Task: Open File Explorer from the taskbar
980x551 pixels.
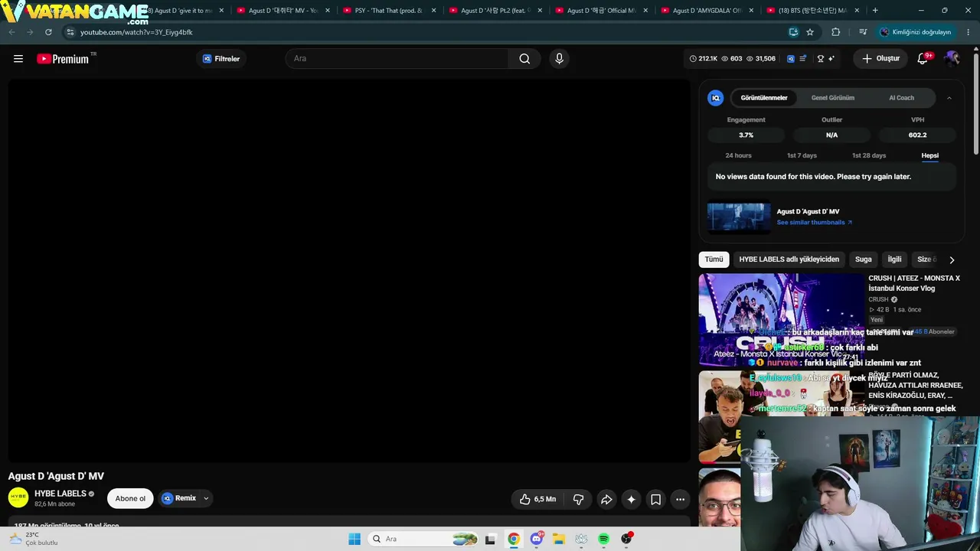Action: 559,539
